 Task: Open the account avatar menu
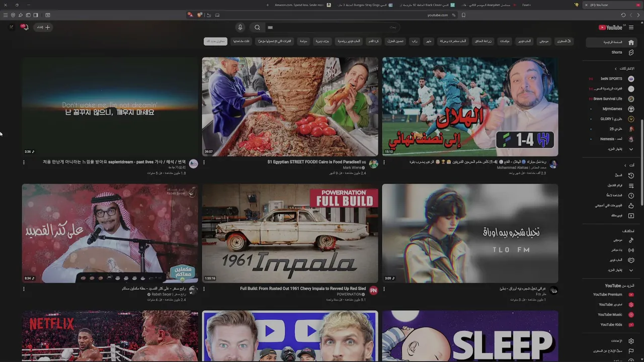[x=11, y=27]
